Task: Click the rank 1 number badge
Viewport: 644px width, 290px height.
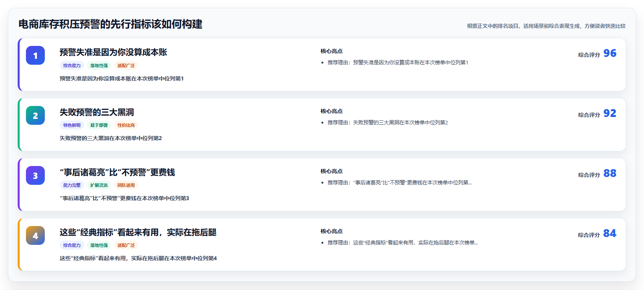Action: (35, 55)
